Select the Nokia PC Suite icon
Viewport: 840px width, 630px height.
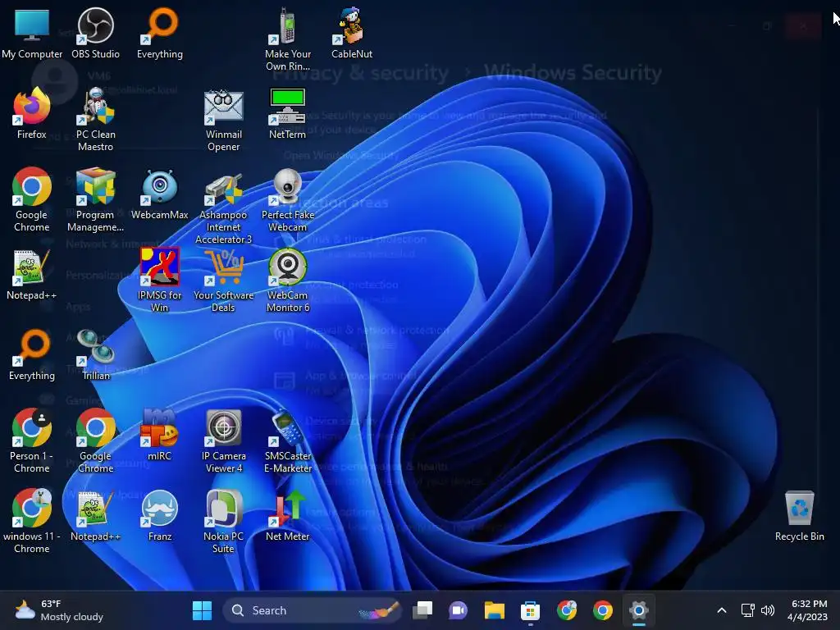223,521
